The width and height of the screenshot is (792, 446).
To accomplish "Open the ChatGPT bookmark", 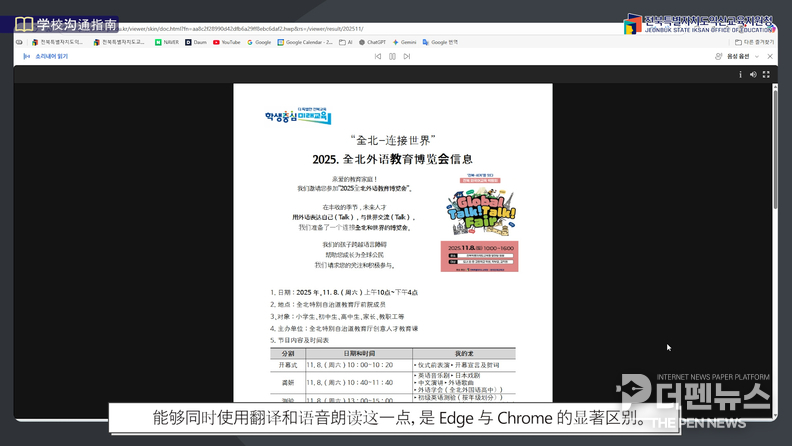I will pos(373,42).
